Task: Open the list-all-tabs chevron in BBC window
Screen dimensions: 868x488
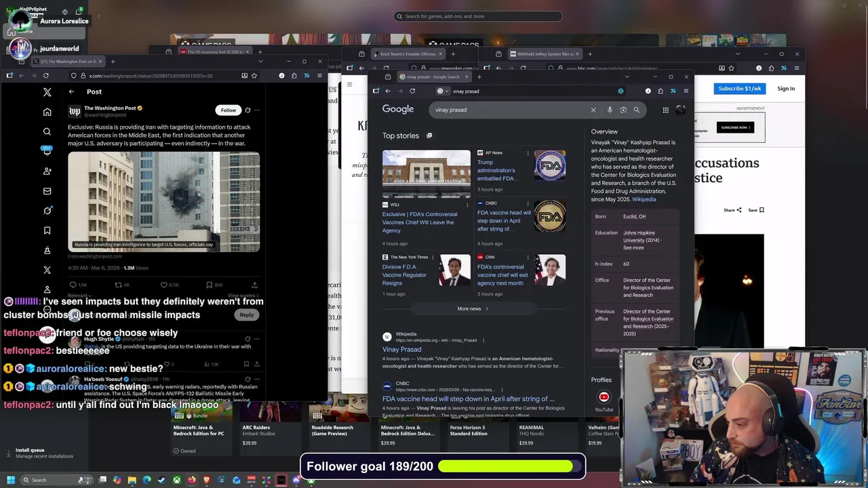Action: 738,54
